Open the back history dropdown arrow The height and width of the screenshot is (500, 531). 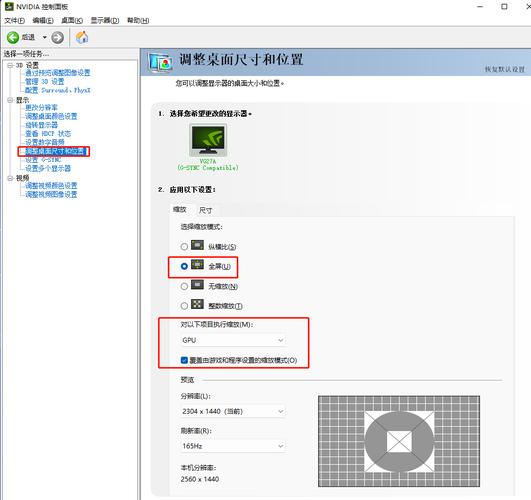(44, 37)
